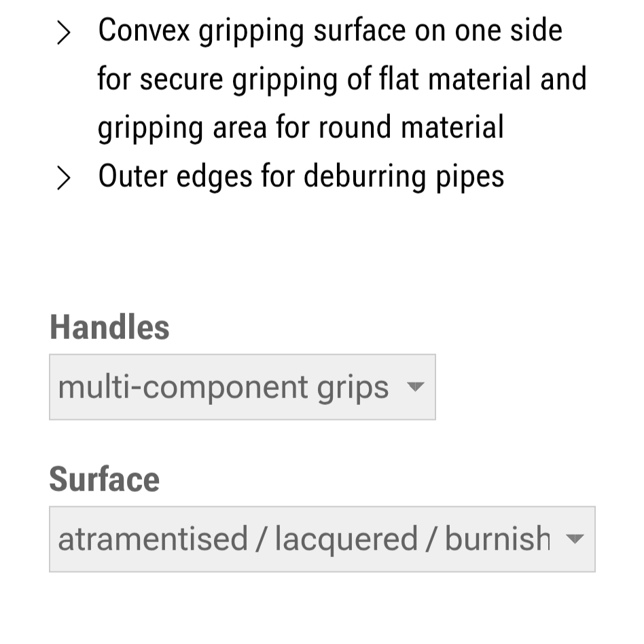The width and height of the screenshot is (644, 644).
Task: Expand the Surface dropdown menu
Action: pos(322,539)
